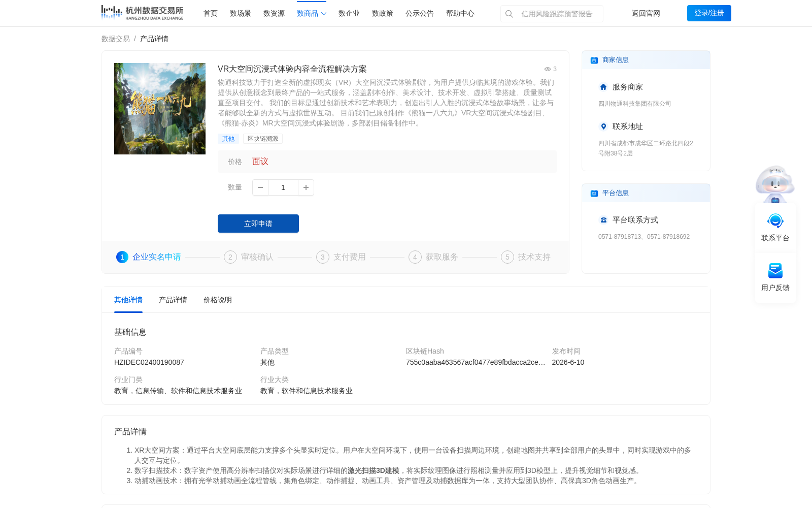Click the price value 面议
Screen dimensions: 812x508
click(x=260, y=162)
